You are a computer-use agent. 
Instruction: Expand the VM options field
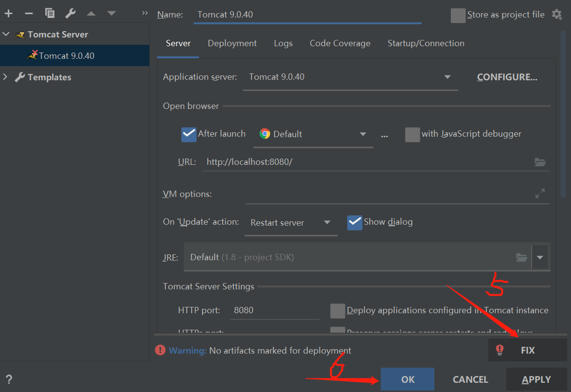click(x=540, y=193)
